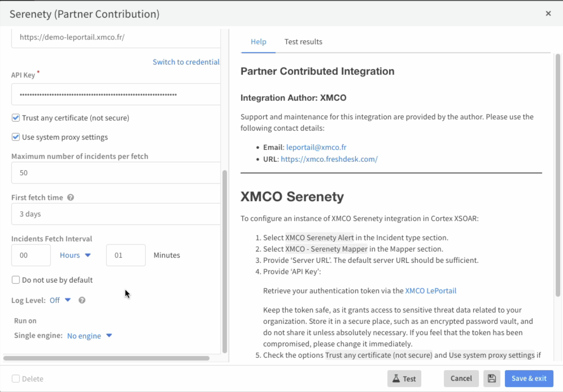Enable Do not use by default

click(x=16, y=280)
